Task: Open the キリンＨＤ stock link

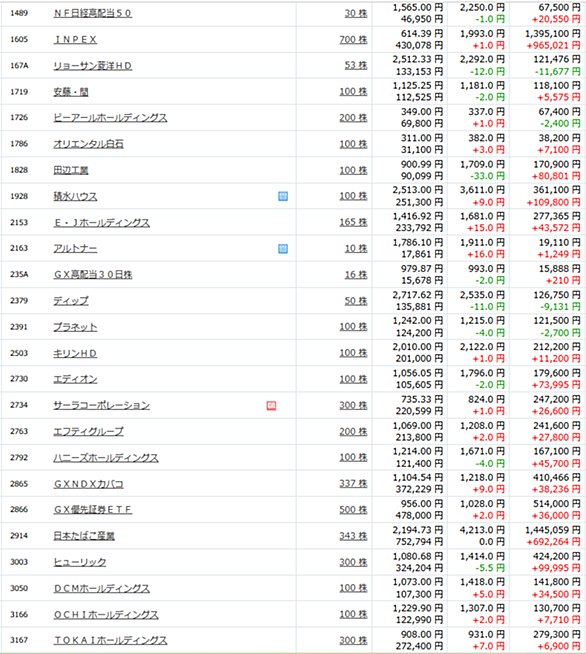Action: click(x=75, y=353)
